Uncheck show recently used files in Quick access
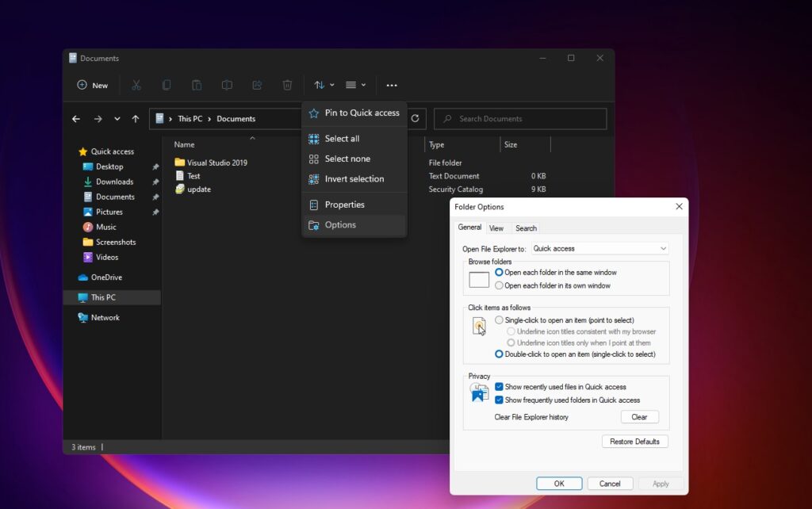The height and width of the screenshot is (509, 812). tap(499, 387)
